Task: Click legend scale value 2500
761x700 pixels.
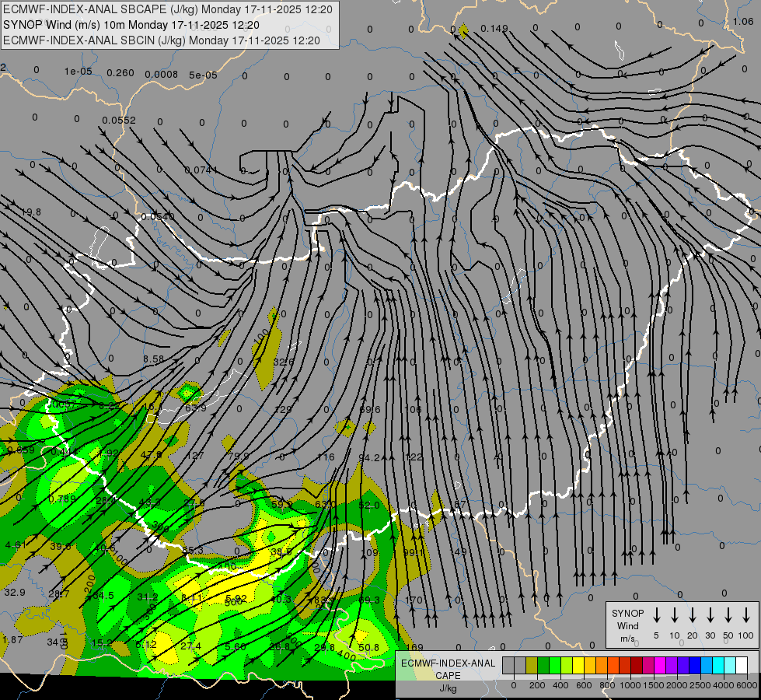Action: [700, 685]
